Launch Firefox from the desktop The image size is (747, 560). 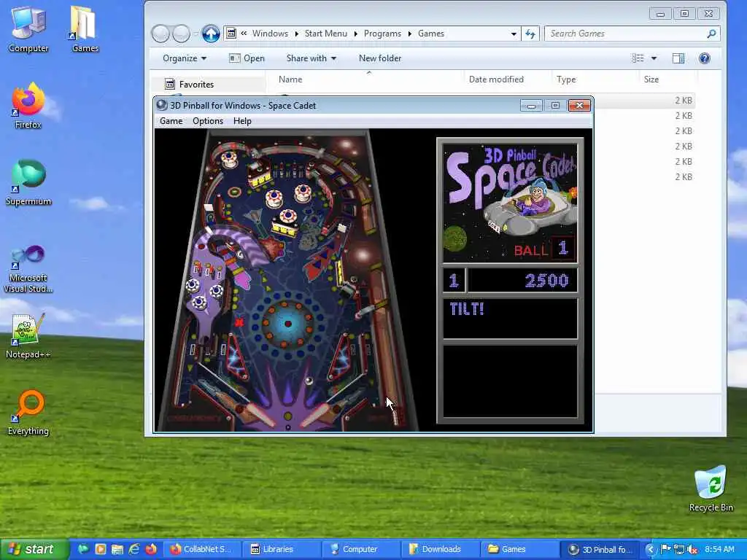click(28, 106)
